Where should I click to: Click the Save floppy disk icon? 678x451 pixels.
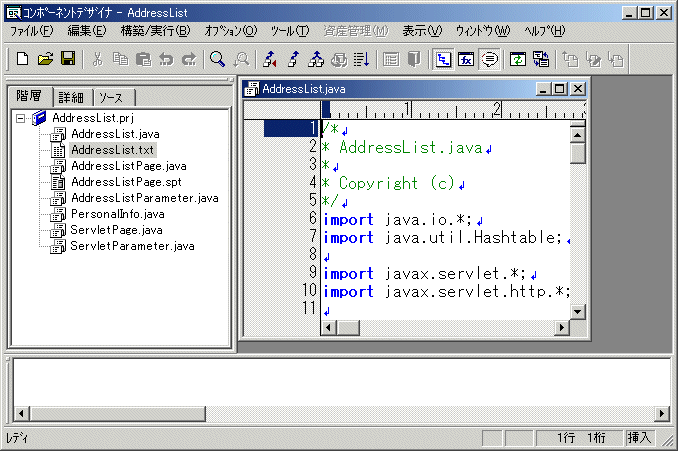pyautogui.click(x=68, y=59)
